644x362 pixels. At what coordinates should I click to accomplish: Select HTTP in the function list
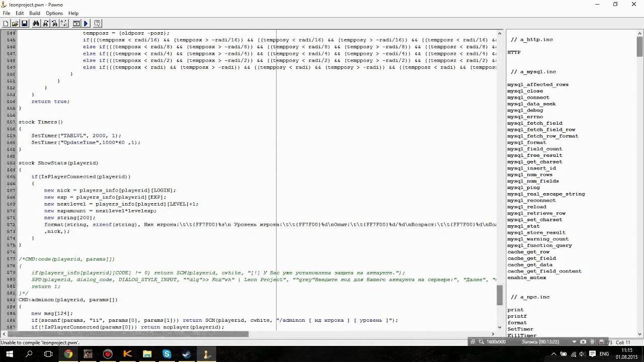[x=514, y=52]
